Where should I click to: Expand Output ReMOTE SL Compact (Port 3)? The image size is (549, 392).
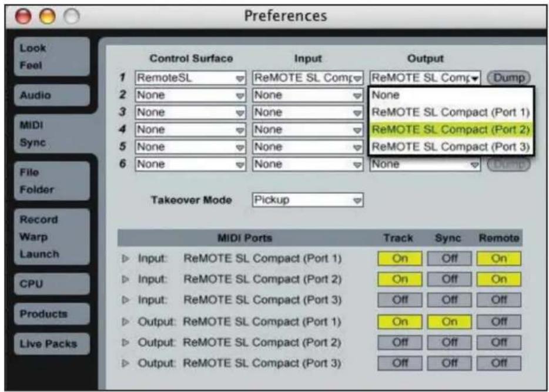click(126, 363)
